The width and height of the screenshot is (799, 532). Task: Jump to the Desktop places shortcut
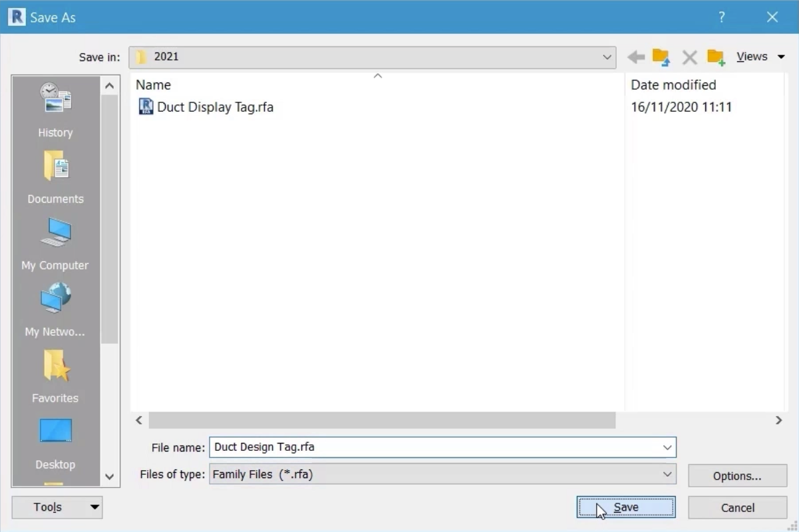tap(55, 443)
